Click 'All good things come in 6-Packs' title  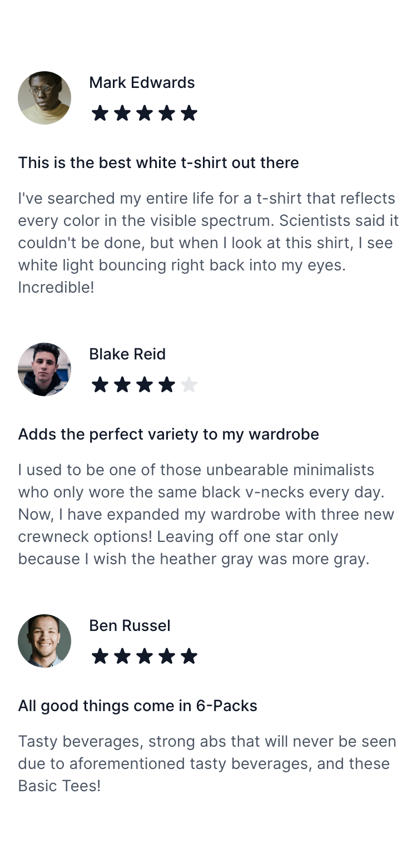137,706
